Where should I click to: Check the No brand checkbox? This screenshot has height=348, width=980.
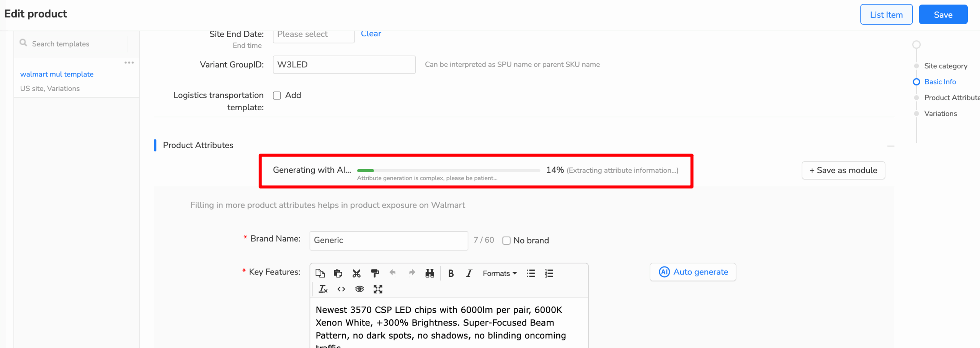tap(506, 240)
